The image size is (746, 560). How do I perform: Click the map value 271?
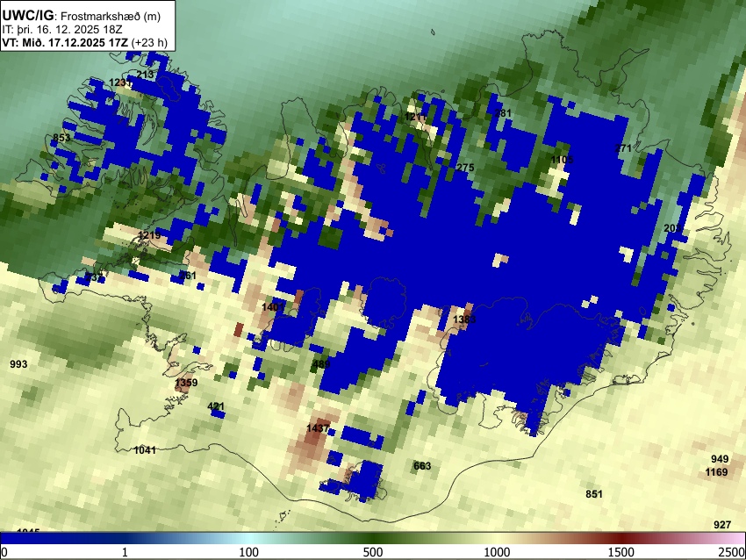pos(623,148)
